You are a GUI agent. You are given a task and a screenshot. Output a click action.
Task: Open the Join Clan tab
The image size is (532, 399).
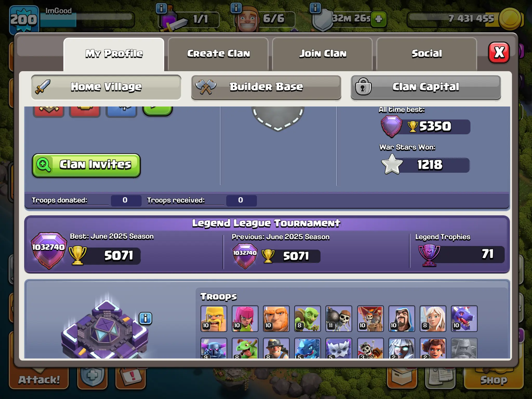click(x=322, y=54)
